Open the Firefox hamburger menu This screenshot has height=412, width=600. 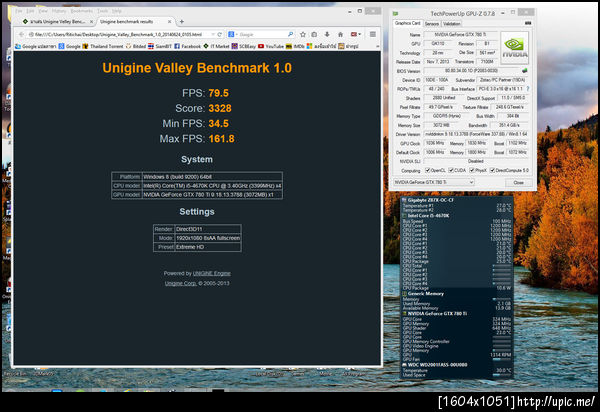pos(373,34)
